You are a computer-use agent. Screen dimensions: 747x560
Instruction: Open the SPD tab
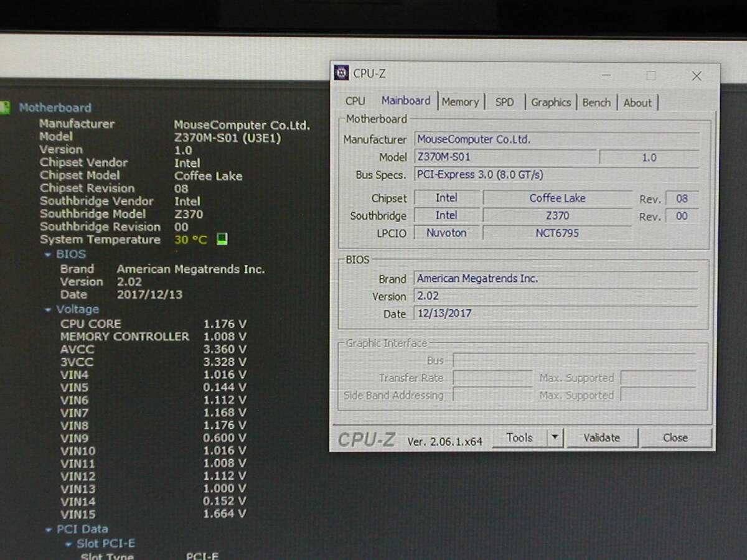504,102
